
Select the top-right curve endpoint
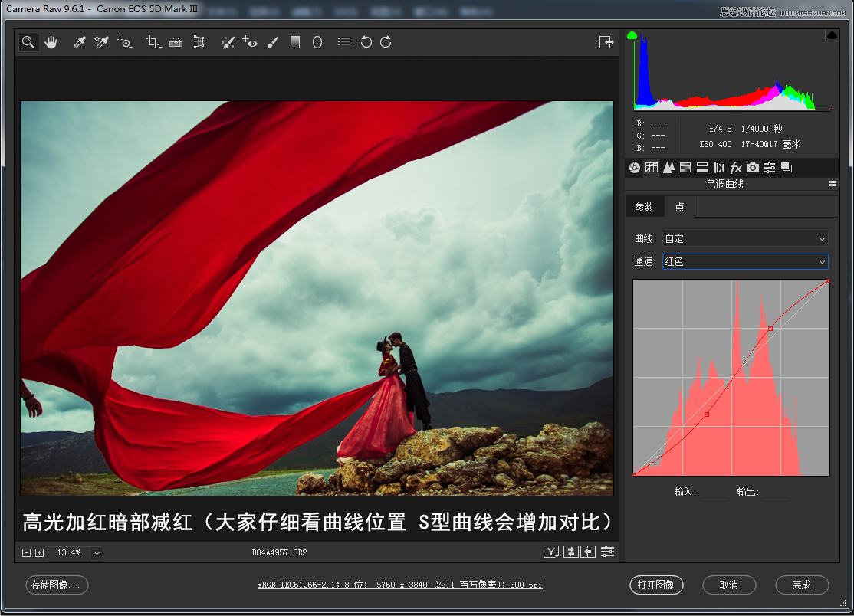click(829, 280)
